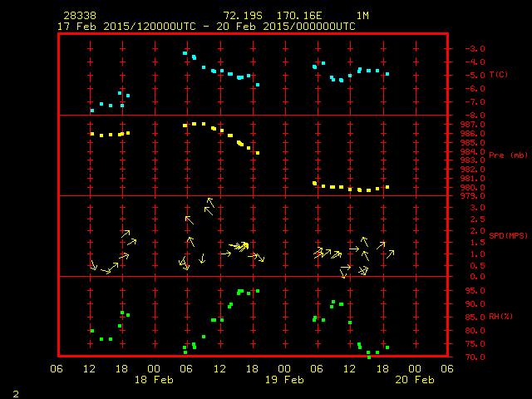Click the Pre (mb) pressure axis label

coord(508,155)
